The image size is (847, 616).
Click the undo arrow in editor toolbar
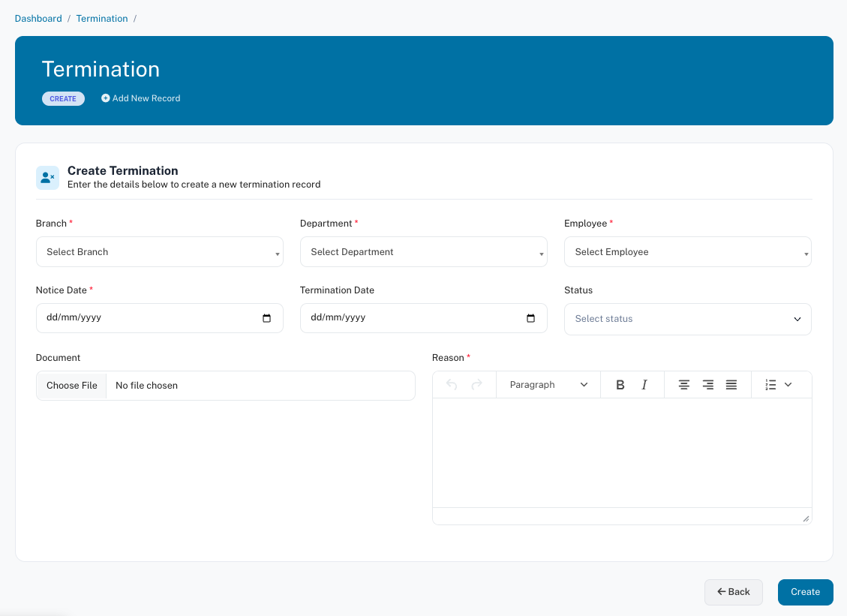click(x=452, y=385)
